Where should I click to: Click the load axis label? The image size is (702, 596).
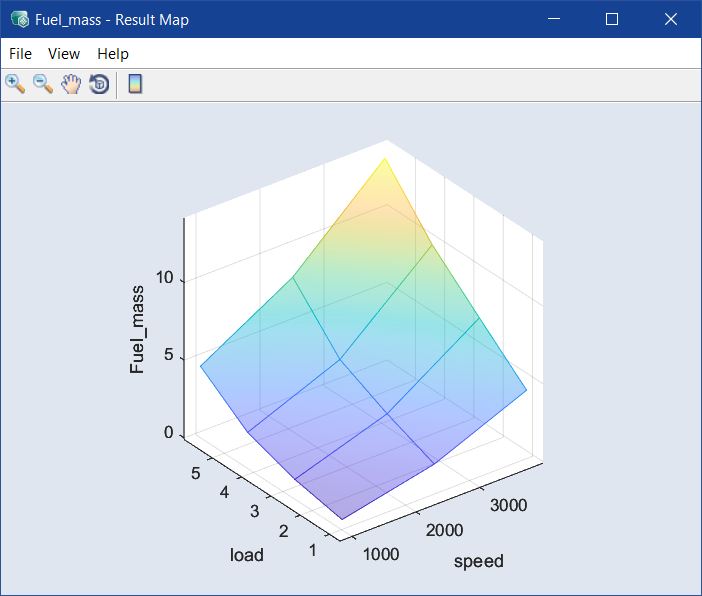(246, 555)
